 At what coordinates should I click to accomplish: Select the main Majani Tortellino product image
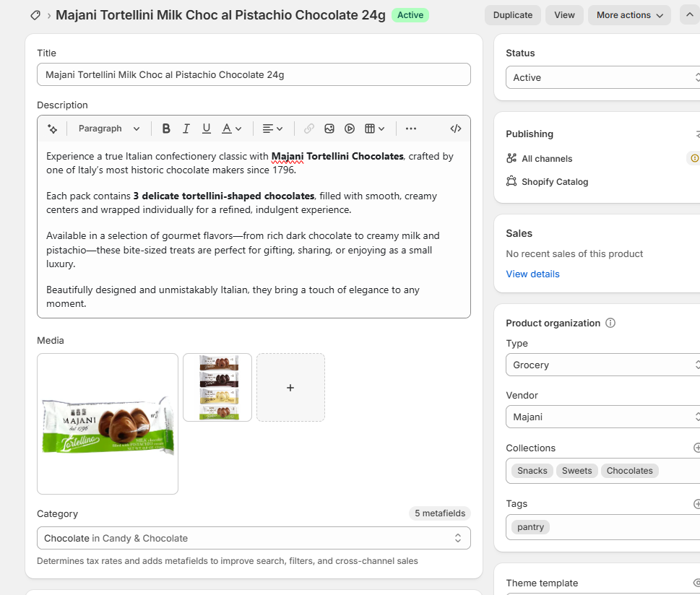[108, 424]
